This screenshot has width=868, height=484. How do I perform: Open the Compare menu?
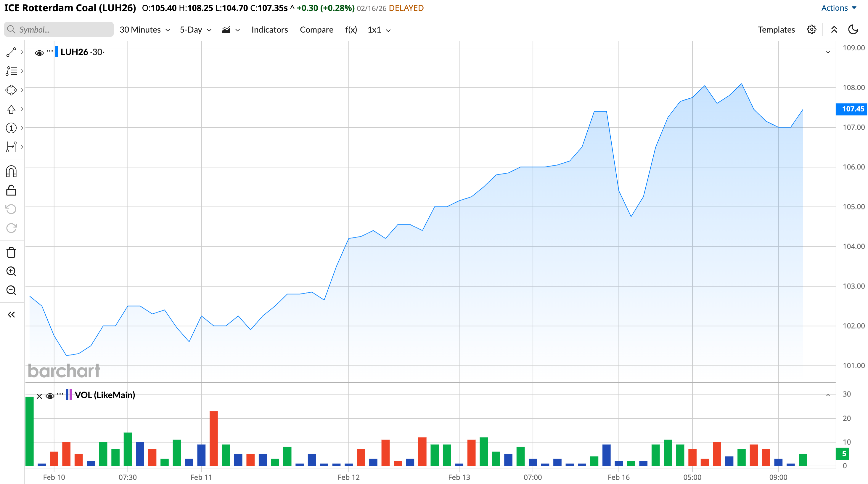316,30
